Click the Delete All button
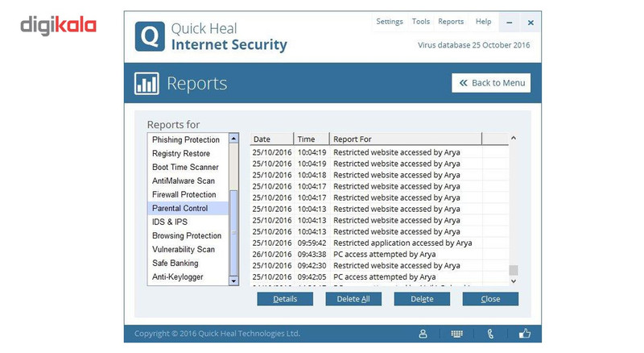The image size is (644, 353). coord(353,299)
